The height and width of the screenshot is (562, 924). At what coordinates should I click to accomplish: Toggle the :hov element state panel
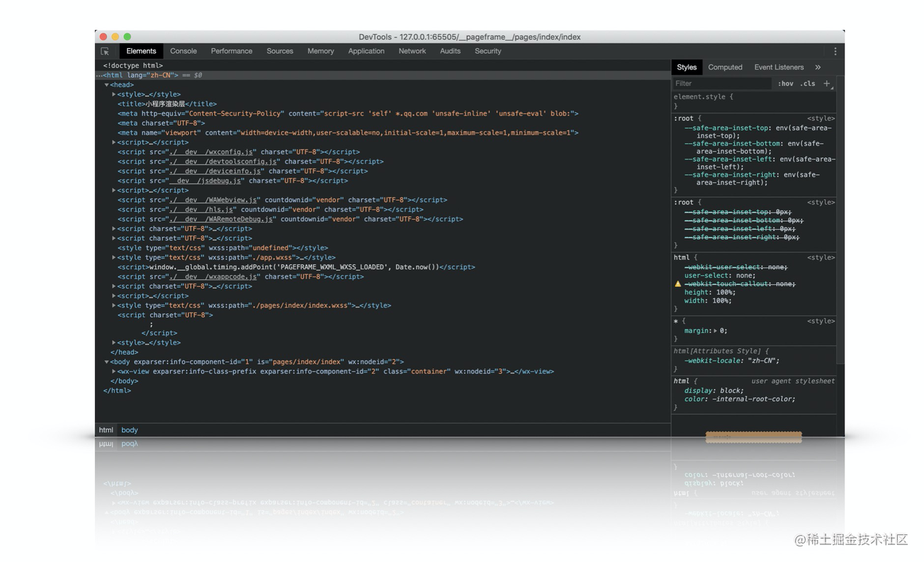[785, 84]
